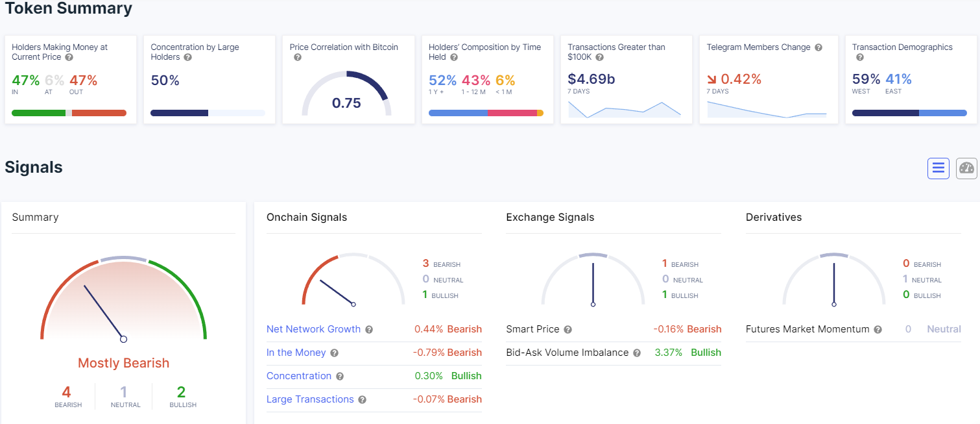Switch Signals to list view
This screenshot has width=980, height=424.
[938, 169]
